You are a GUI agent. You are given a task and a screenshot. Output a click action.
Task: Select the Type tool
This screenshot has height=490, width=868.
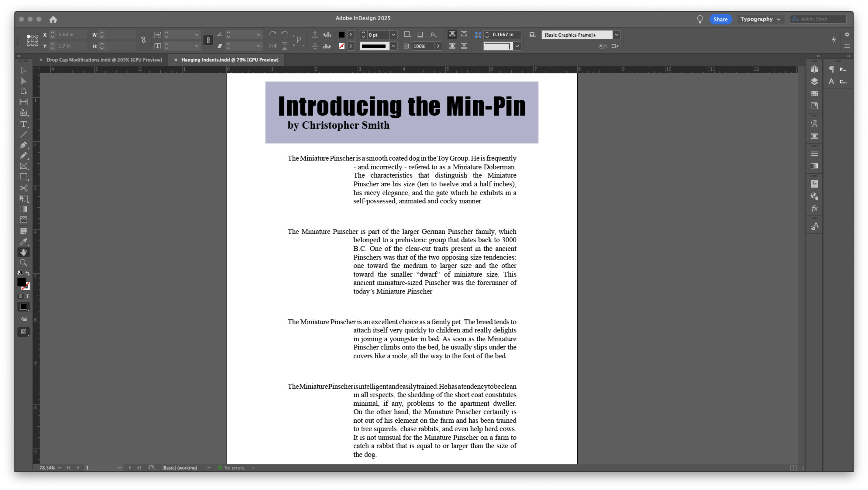pos(24,124)
